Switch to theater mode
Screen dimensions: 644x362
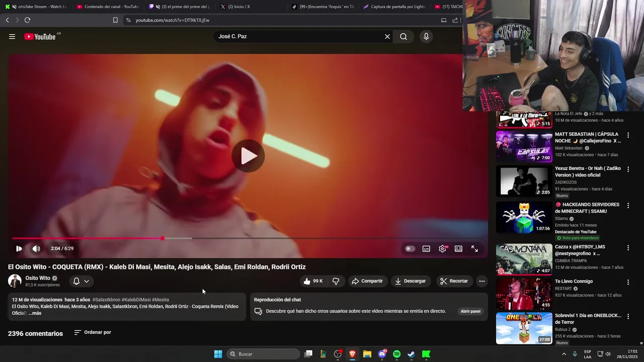click(458, 248)
